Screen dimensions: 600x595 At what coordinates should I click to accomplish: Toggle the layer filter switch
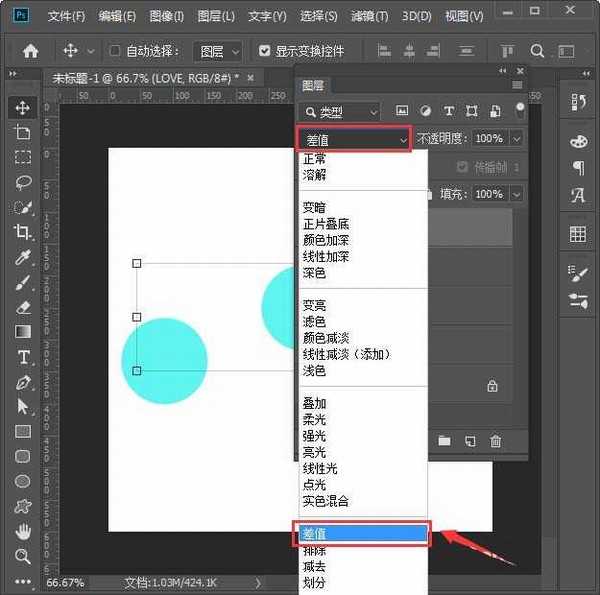(x=519, y=109)
